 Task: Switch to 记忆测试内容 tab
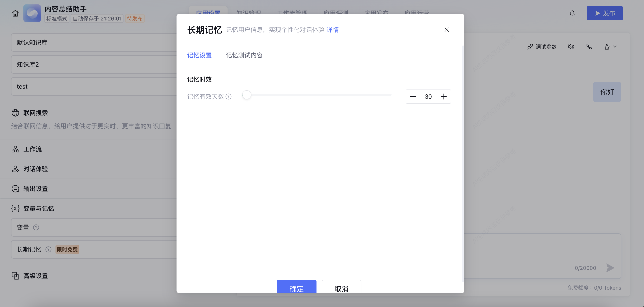(x=244, y=55)
